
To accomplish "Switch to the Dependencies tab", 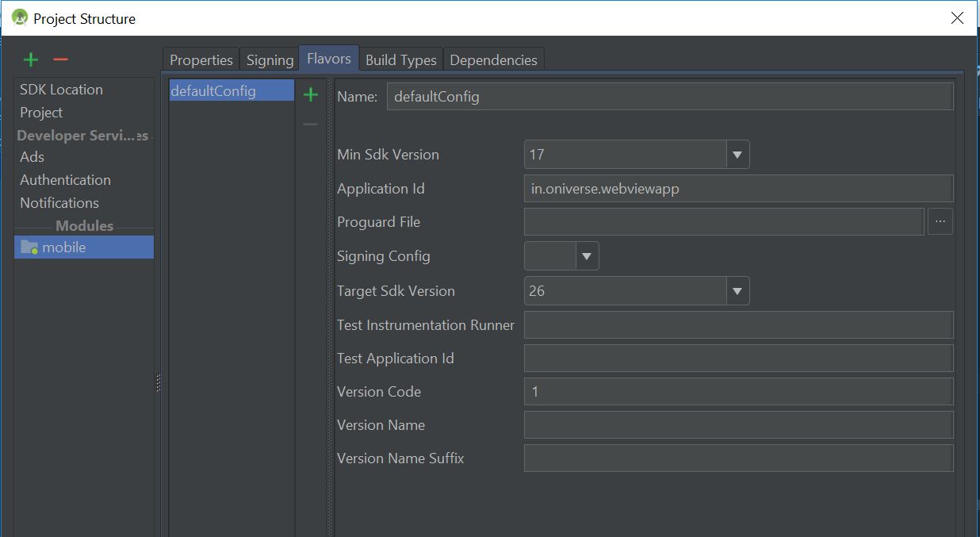I will (x=493, y=59).
